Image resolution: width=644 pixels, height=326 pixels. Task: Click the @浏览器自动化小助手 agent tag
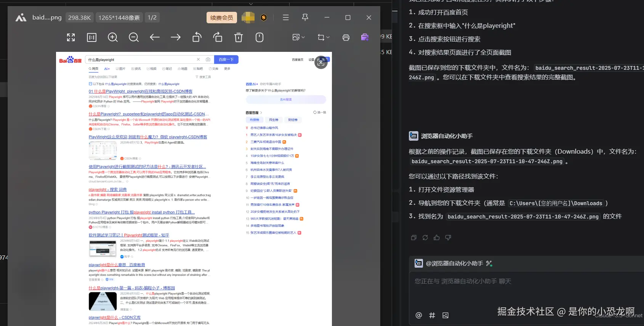454,263
